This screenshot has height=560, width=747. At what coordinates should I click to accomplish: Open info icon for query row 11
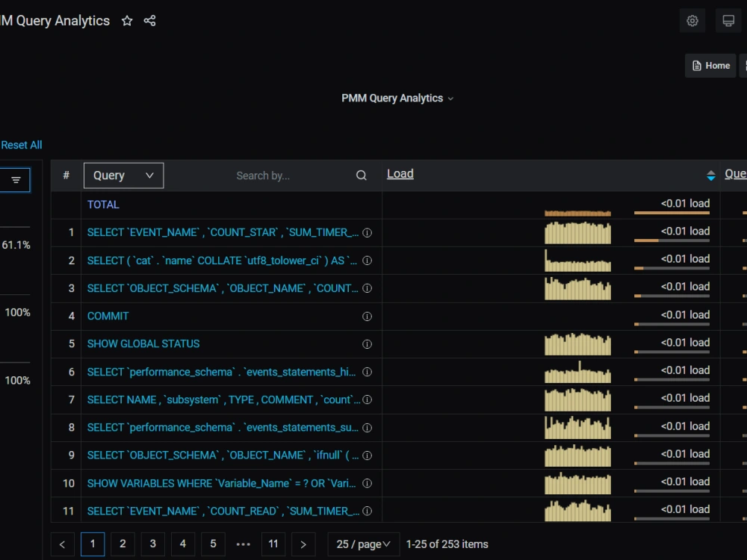point(367,511)
